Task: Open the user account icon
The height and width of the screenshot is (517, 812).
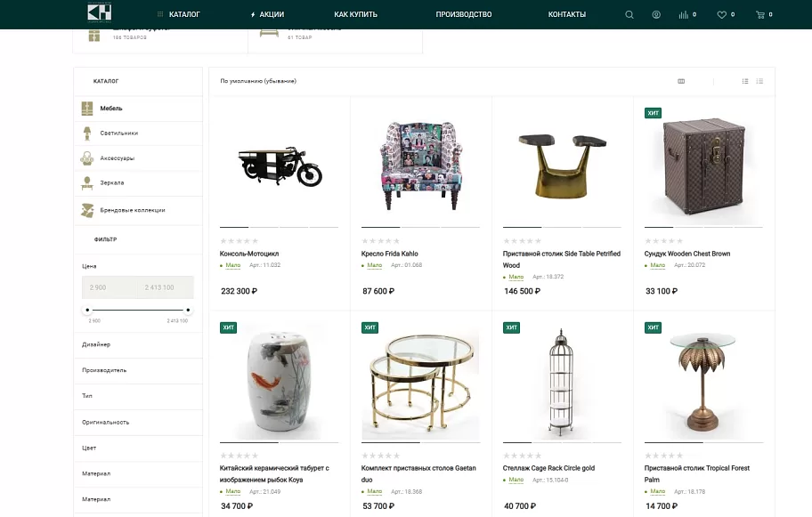Action: coord(656,14)
